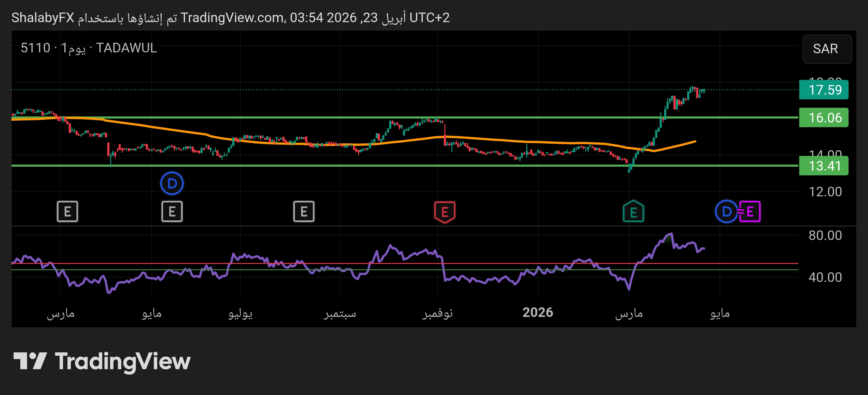The height and width of the screenshot is (395, 868).
Task: Click the red earnings E marker
Action: pyautogui.click(x=444, y=212)
